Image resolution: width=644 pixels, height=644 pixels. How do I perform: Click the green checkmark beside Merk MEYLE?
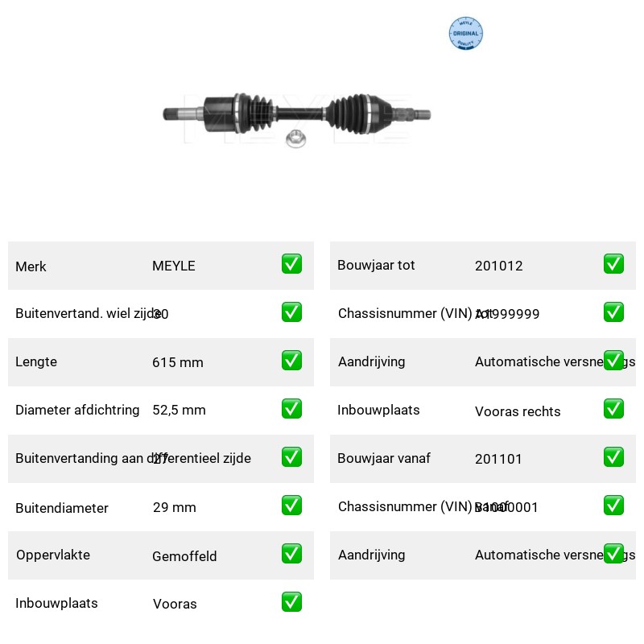[x=291, y=264]
